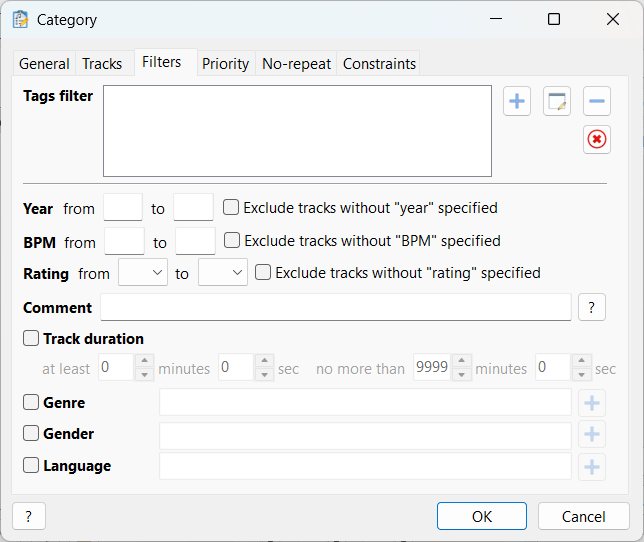This screenshot has height=542, width=644.
Task: Clear all tag filters with red X
Action: (596, 140)
